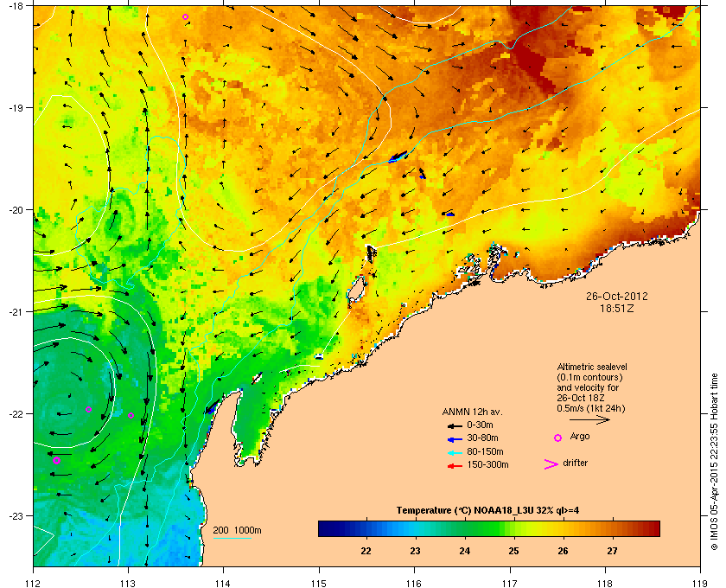Click the IMOS copyright timestamp text
This screenshot has height=588, width=726.
pyautogui.click(x=714, y=463)
